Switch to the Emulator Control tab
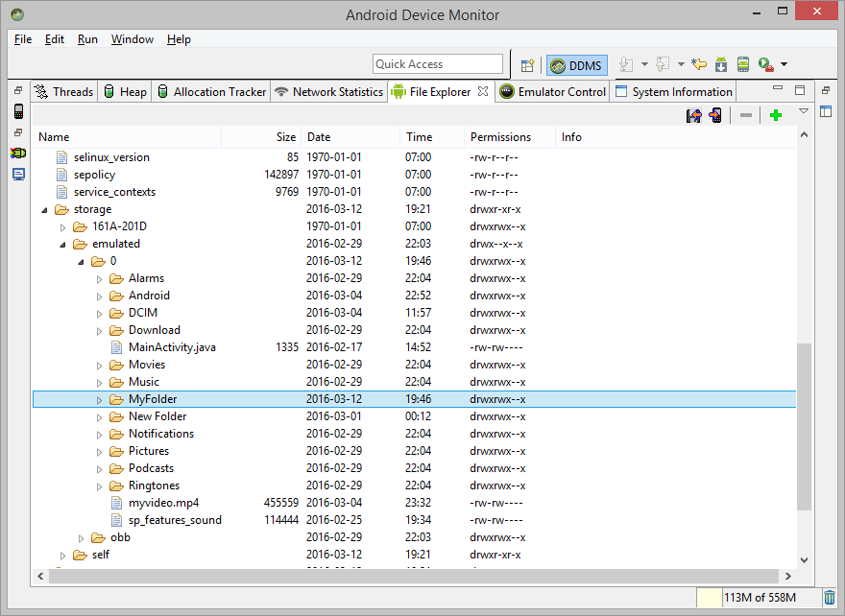This screenshot has height=616, width=845. (x=553, y=91)
